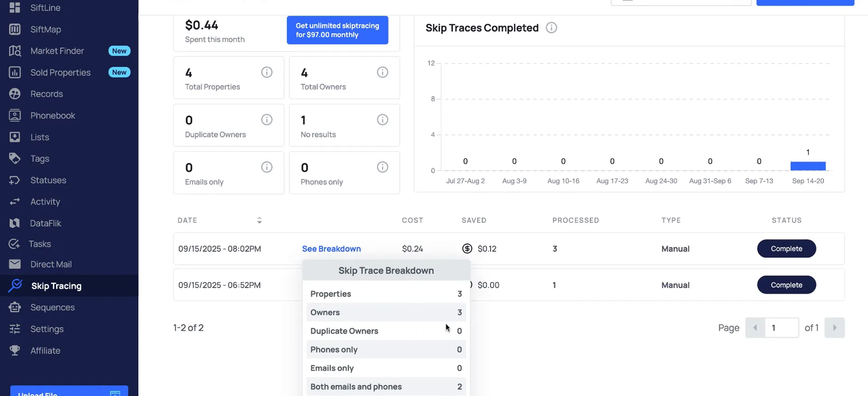Click Get unlimited skiptracing button
Image resolution: width=868 pixels, height=396 pixels.
point(337,30)
